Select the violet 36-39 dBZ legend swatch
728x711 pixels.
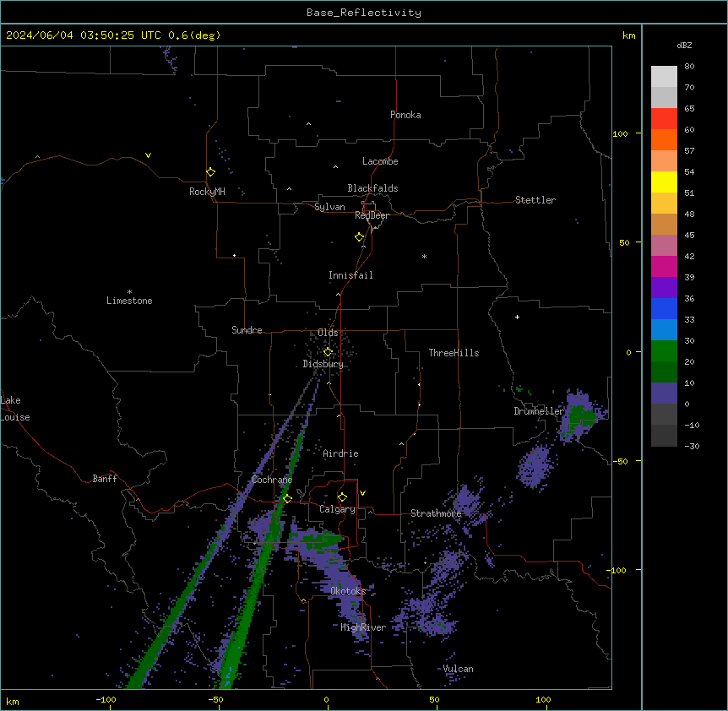[x=664, y=288]
